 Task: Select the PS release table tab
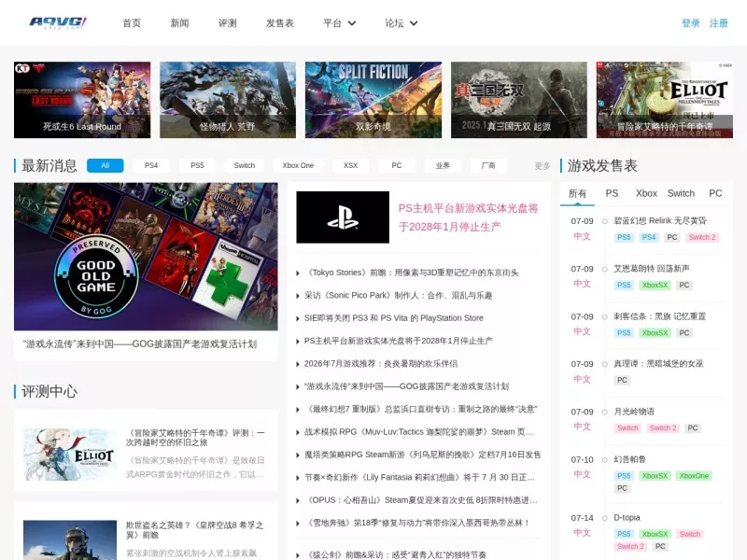(x=612, y=193)
